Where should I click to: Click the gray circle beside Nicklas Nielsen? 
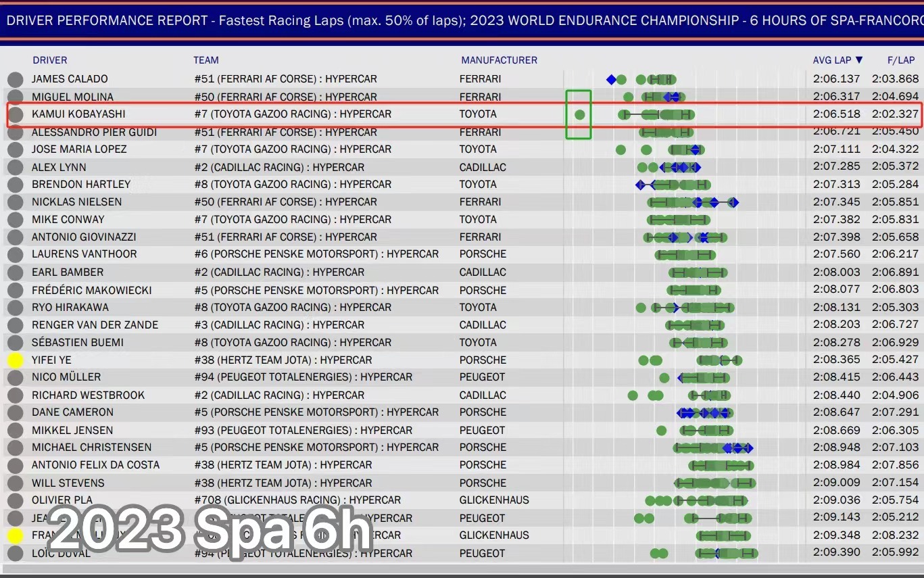(x=15, y=202)
